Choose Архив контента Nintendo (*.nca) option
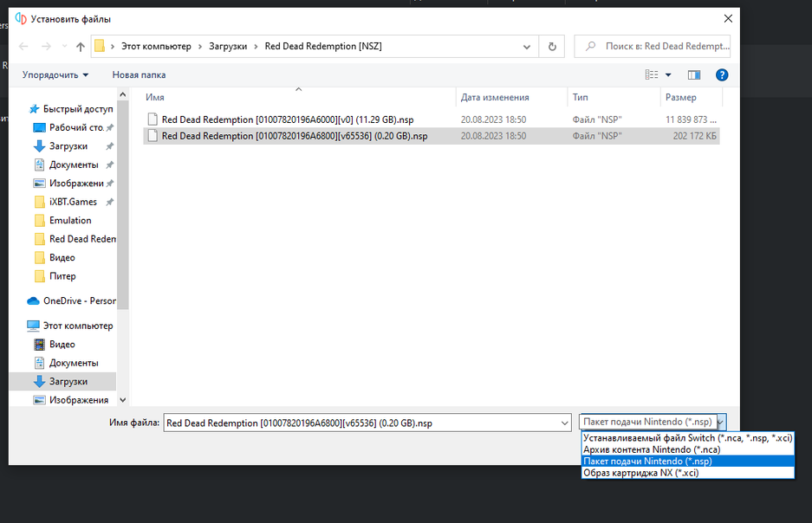Image resolution: width=812 pixels, height=523 pixels. click(688, 449)
